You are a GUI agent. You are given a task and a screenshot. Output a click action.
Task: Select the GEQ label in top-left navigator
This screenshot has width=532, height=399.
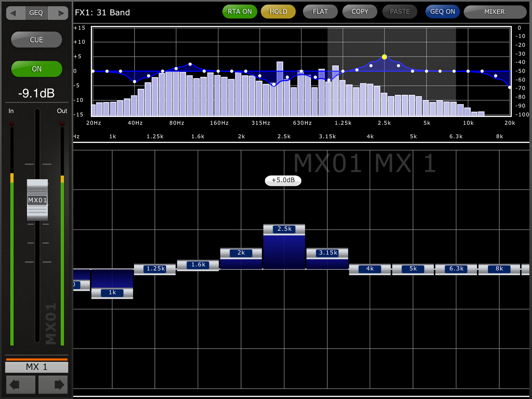tap(36, 13)
